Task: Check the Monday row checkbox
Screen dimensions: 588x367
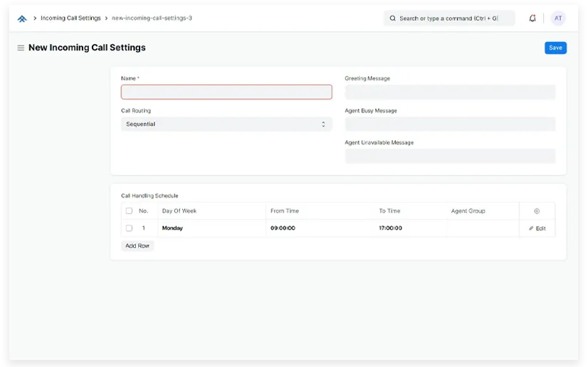Action: pos(129,228)
